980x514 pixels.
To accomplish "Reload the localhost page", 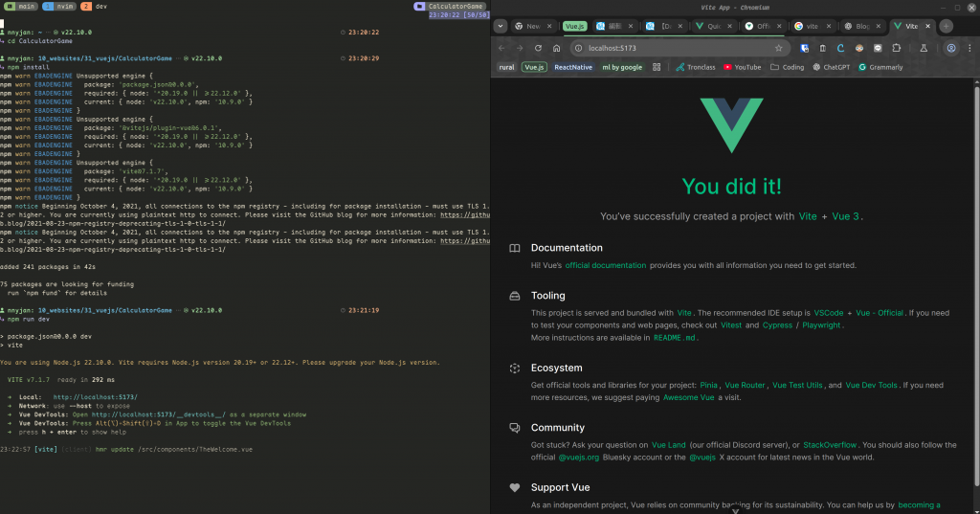I will tap(538, 48).
